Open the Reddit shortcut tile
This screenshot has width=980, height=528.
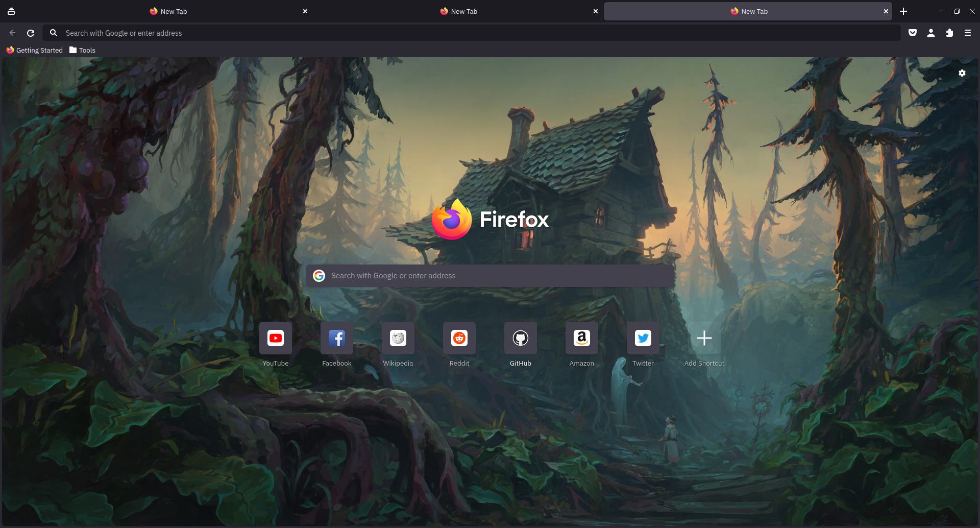click(x=459, y=338)
